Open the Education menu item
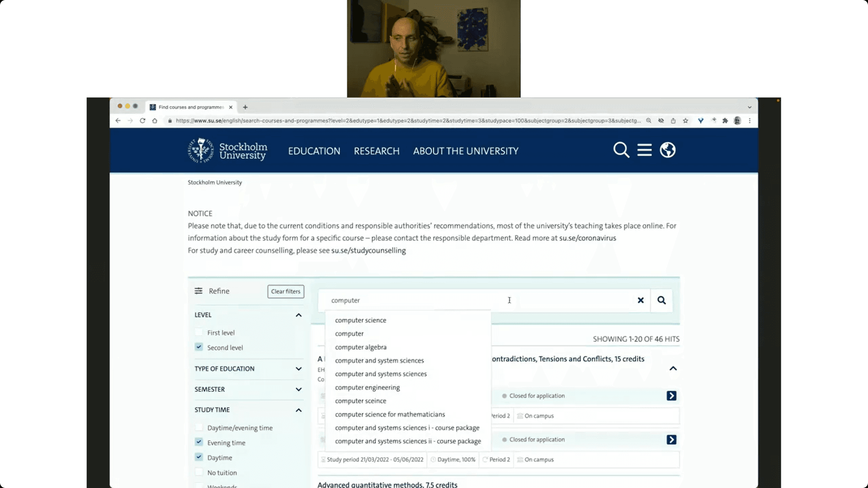Image resolution: width=868 pixels, height=488 pixels. click(x=314, y=151)
